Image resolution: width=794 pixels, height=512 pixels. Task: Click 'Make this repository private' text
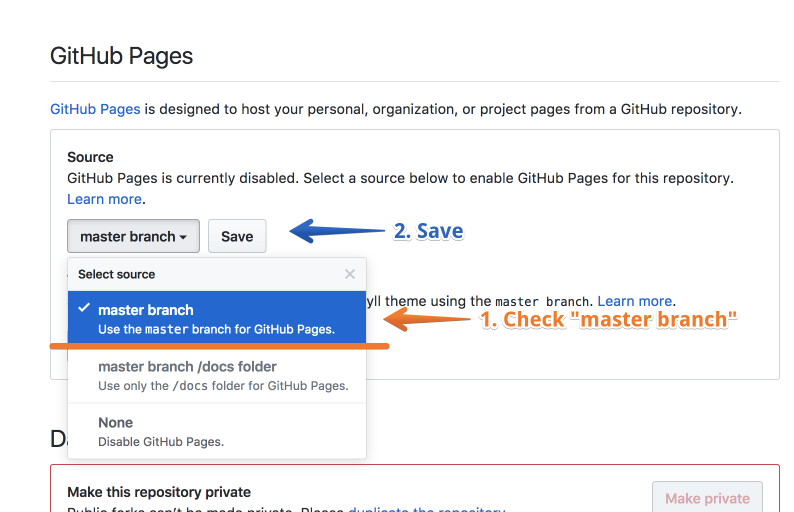point(159,492)
